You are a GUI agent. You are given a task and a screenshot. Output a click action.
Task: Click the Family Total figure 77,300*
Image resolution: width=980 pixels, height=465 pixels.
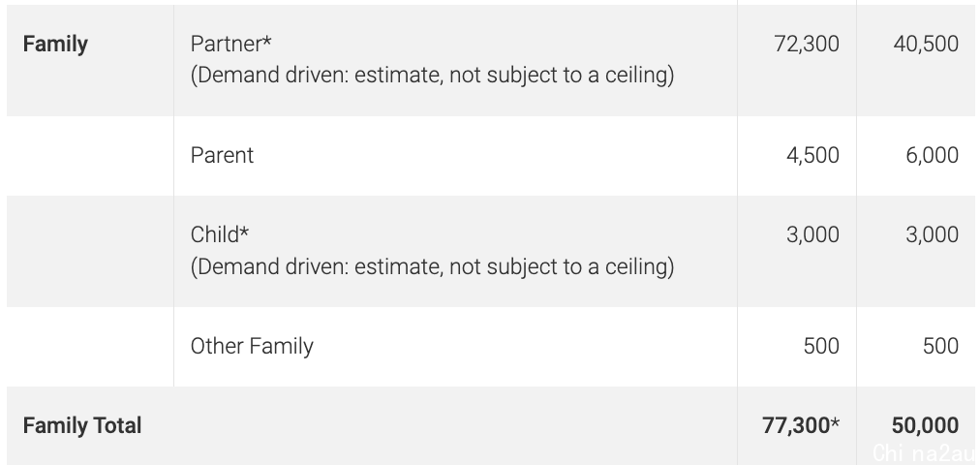pos(801,425)
